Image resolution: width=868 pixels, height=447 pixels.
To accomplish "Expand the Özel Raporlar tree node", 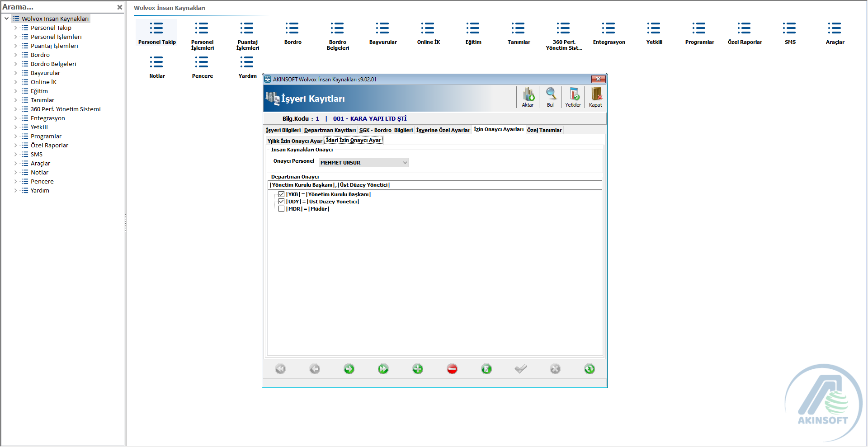I will (x=15, y=145).
